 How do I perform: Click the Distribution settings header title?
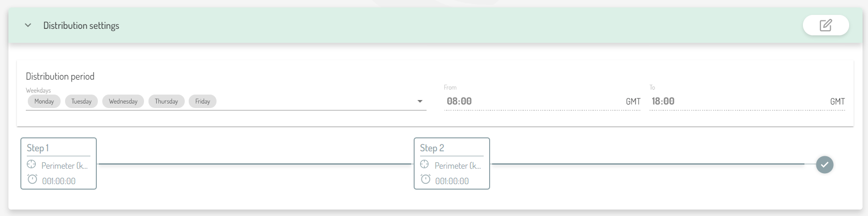coord(81,26)
